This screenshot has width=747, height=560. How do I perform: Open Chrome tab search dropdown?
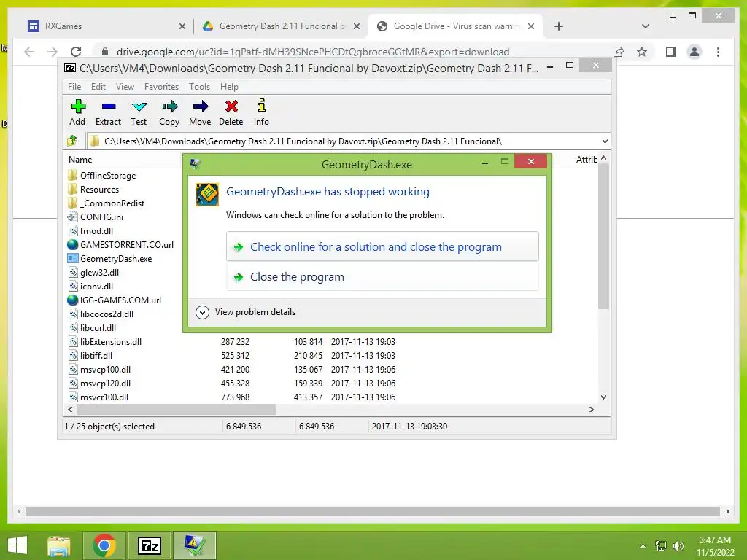(x=646, y=26)
